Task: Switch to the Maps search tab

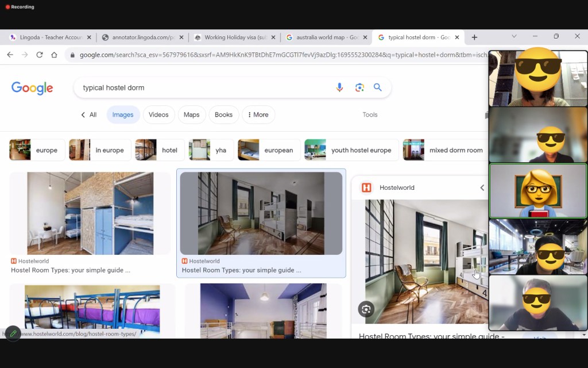Action: (x=191, y=115)
